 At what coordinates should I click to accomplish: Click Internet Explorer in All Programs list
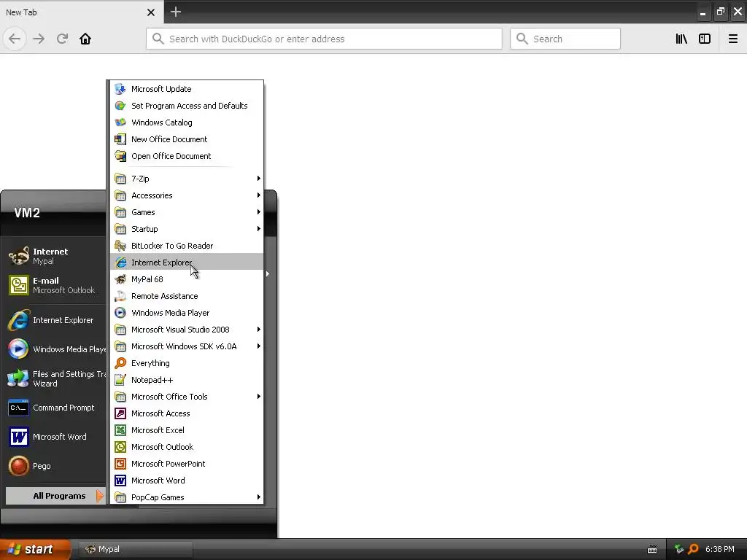(x=187, y=262)
